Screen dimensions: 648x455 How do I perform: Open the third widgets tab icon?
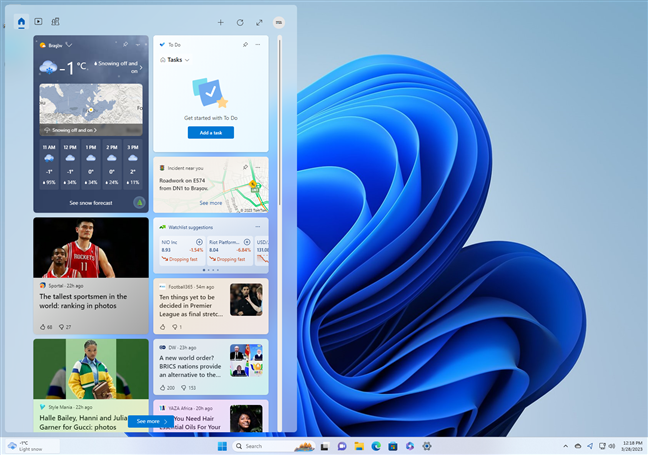(x=55, y=21)
